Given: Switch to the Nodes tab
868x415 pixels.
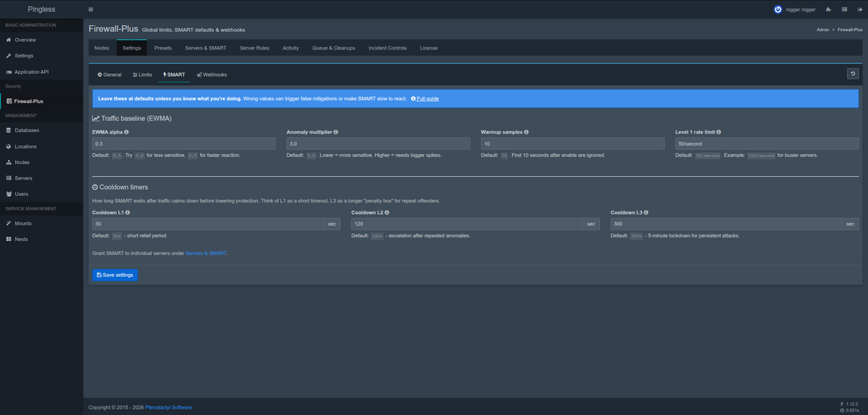Looking at the screenshot, I should tap(102, 48).
